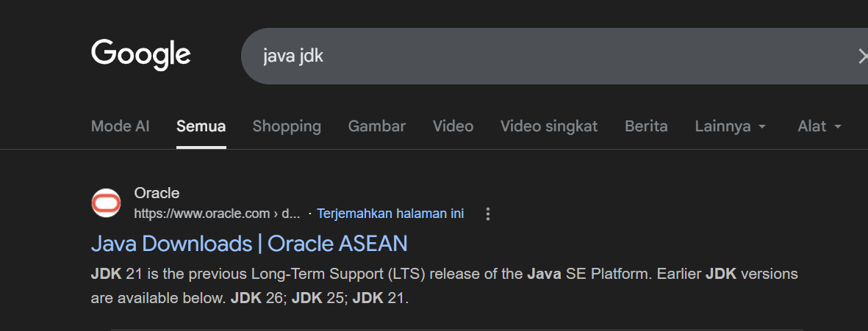Click the caret arrow next to Alat
Screen dimensions: 868x331
pos(837,126)
